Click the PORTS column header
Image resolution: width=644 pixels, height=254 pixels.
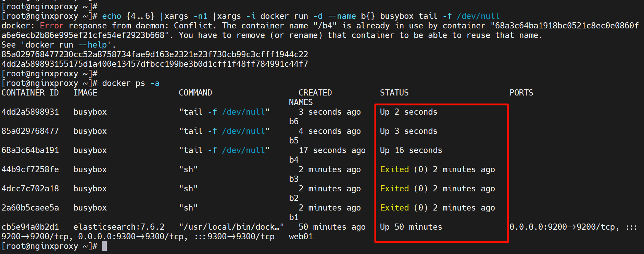pyautogui.click(x=521, y=93)
